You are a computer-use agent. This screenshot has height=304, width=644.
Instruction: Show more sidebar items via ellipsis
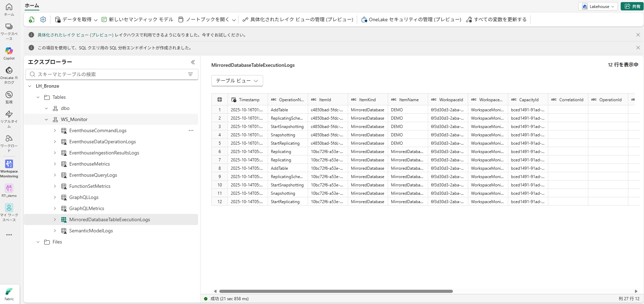pyautogui.click(x=9, y=235)
